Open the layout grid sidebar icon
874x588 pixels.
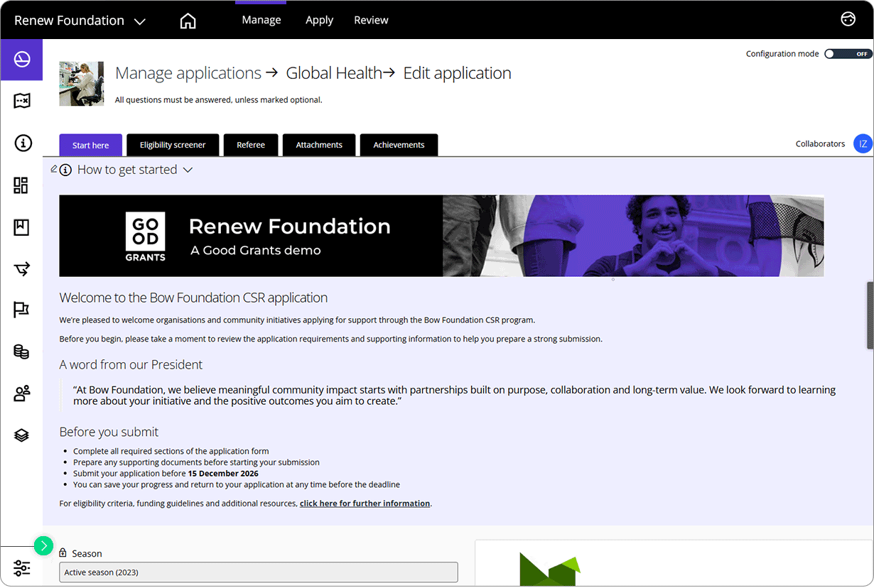(21, 185)
